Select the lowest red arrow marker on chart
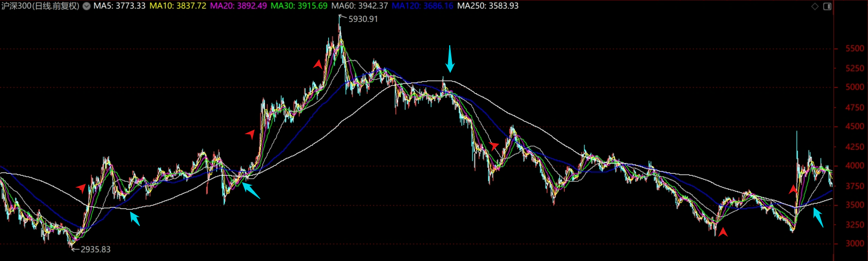This screenshot has height=261, width=868. click(723, 232)
